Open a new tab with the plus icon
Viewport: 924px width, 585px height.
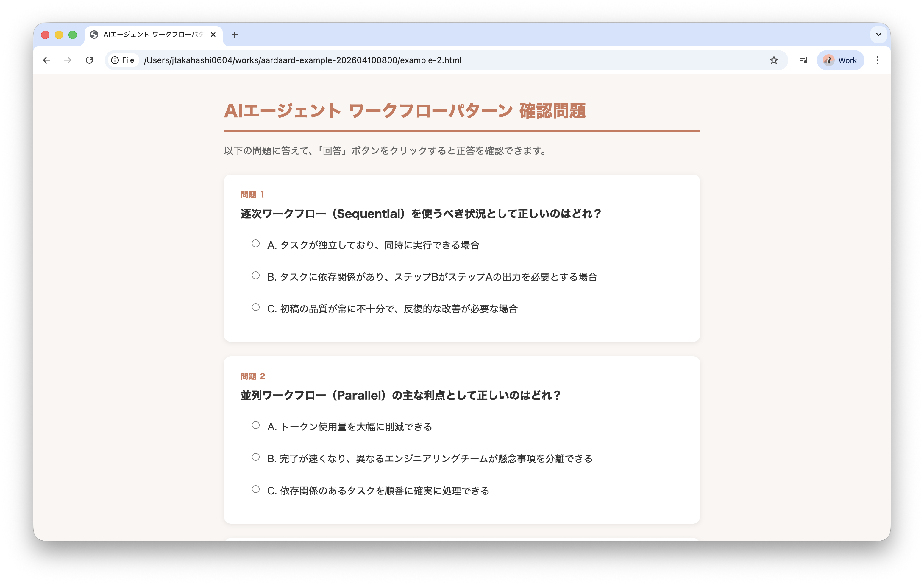(x=235, y=35)
